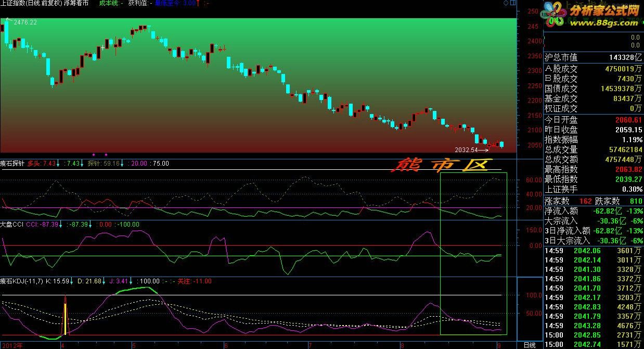Select tick row with price 2043.28
Screen dimensions: 644x349
coord(593,326)
